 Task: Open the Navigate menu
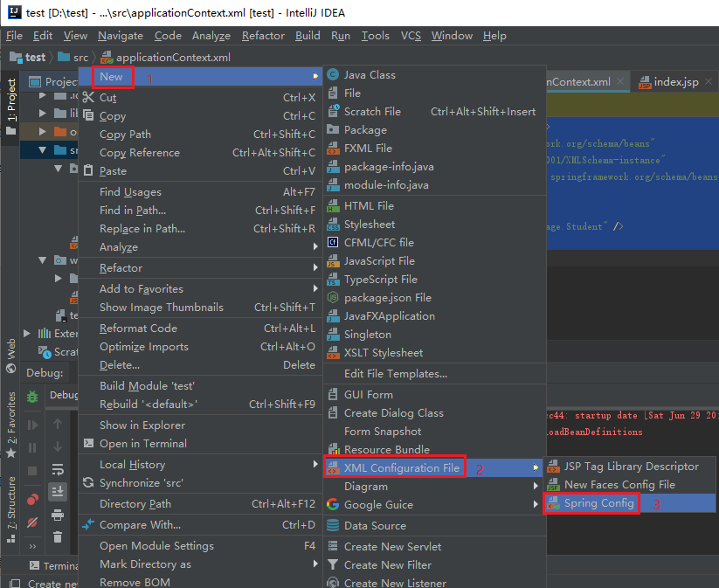click(121, 36)
